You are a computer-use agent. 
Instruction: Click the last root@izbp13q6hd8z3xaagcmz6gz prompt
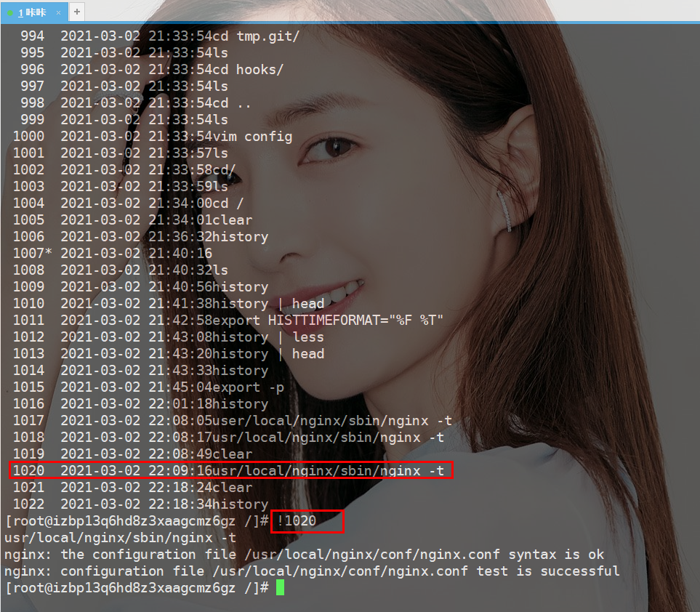137,588
